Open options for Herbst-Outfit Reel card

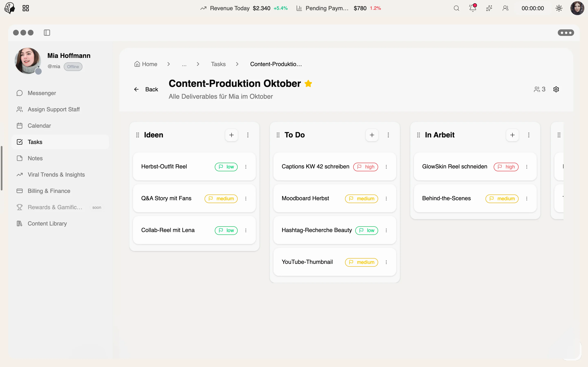tap(246, 167)
